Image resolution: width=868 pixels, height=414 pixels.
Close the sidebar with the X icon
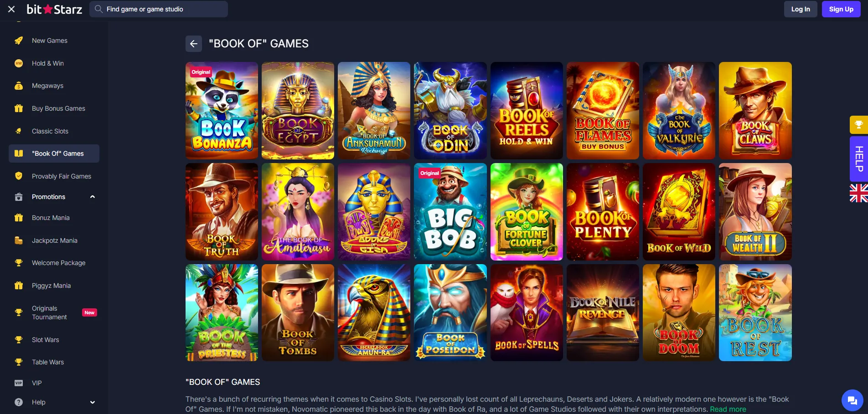(x=11, y=9)
